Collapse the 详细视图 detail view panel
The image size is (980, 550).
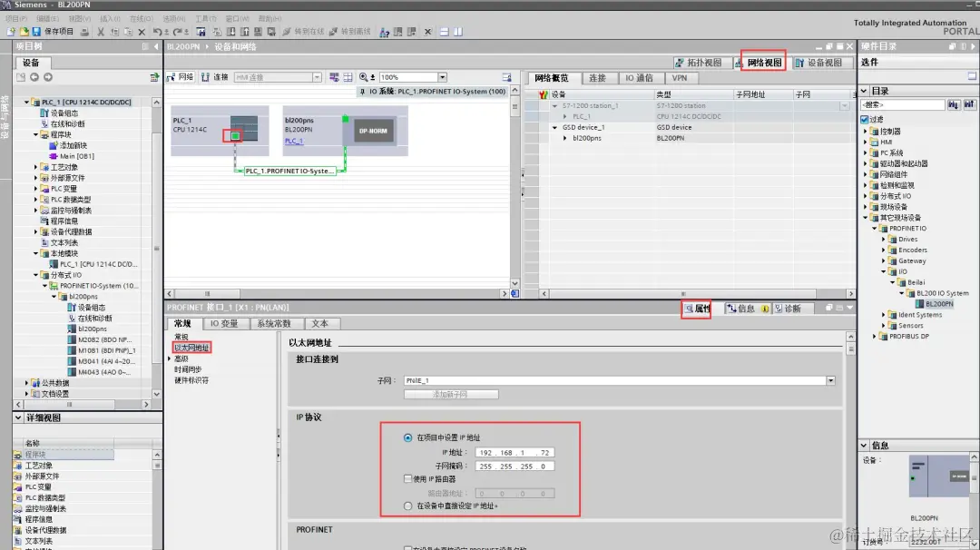tap(18, 417)
